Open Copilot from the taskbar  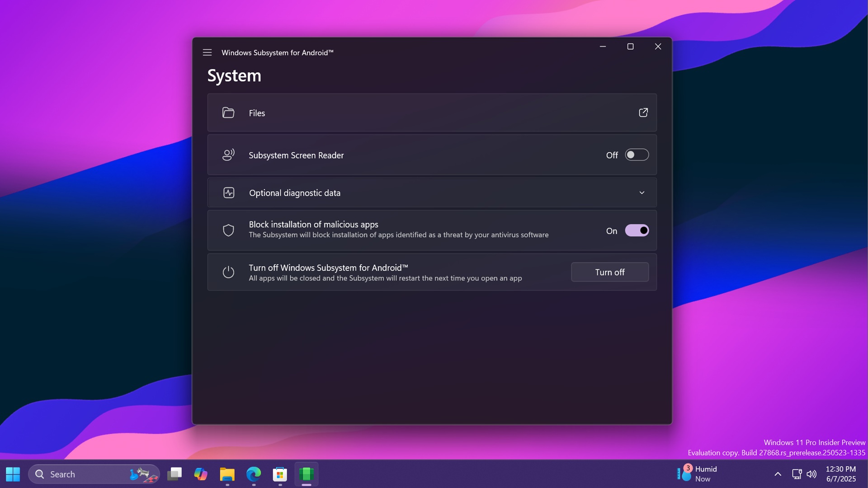[201, 474]
